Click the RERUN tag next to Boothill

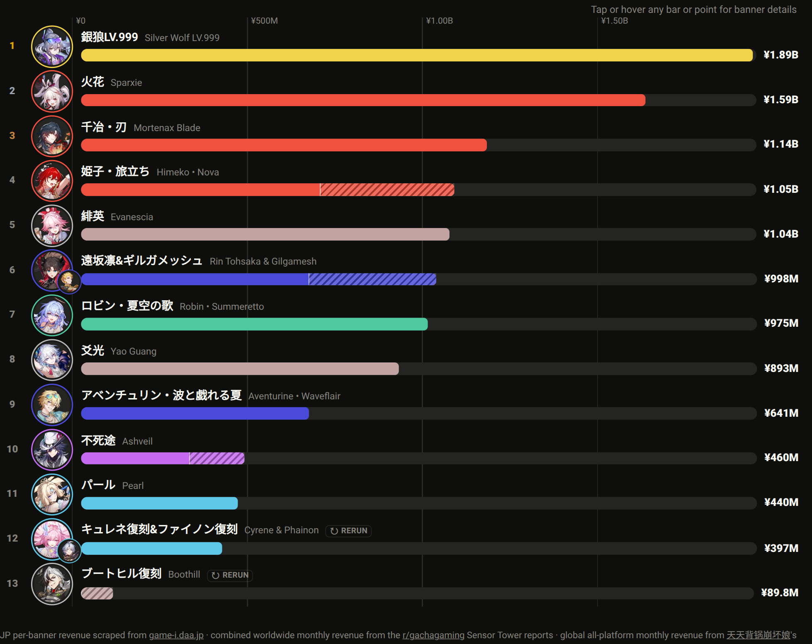coord(230,575)
